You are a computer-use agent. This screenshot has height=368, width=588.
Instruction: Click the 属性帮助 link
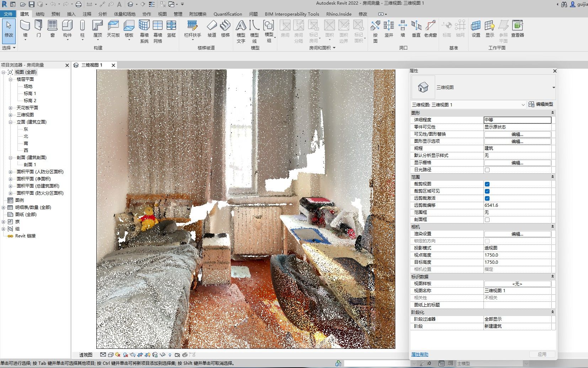pos(419,354)
